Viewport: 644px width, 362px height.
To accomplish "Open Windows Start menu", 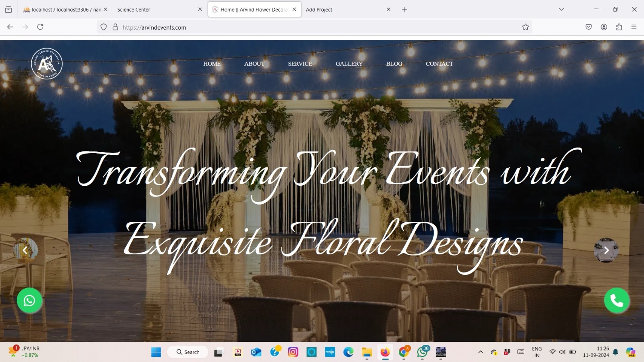I will [156, 352].
